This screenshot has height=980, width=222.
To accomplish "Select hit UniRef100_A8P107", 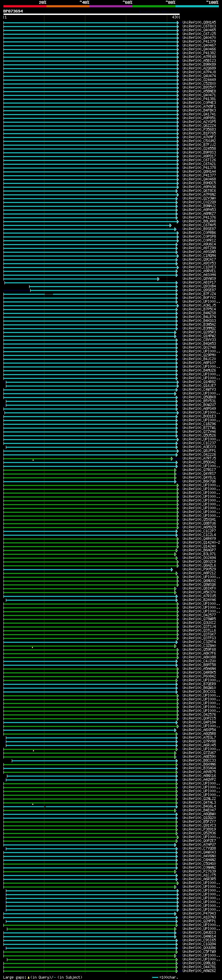I will 199,363.
